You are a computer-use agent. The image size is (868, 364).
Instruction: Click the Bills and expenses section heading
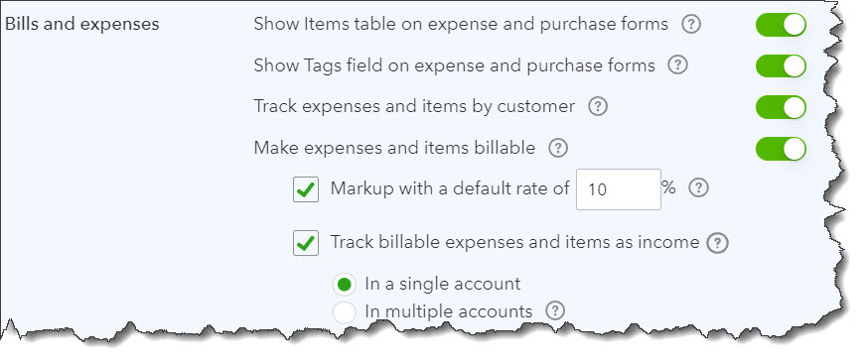coord(81,25)
